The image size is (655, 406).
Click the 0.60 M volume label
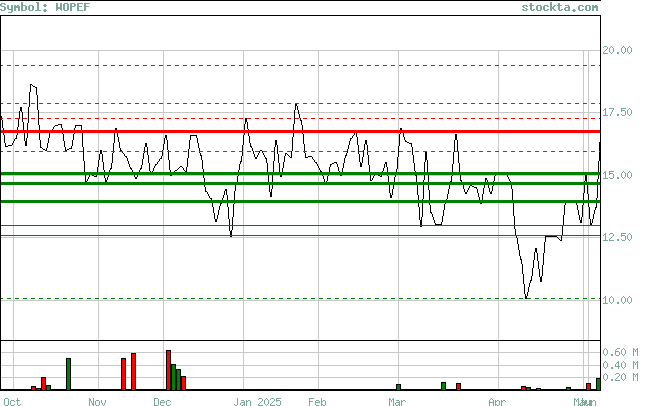point(620,352)
